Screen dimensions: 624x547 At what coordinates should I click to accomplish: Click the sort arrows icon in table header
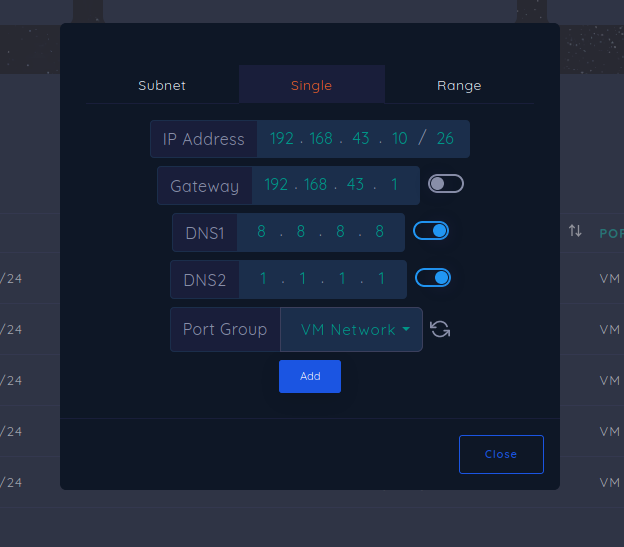tap(575, 232)
